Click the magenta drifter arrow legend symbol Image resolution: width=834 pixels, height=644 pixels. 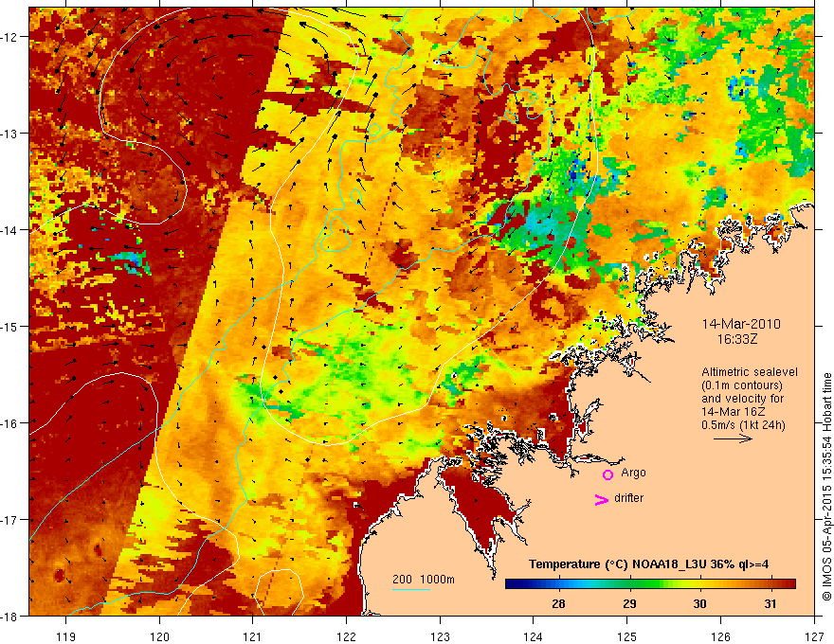[x=602, y=499]
